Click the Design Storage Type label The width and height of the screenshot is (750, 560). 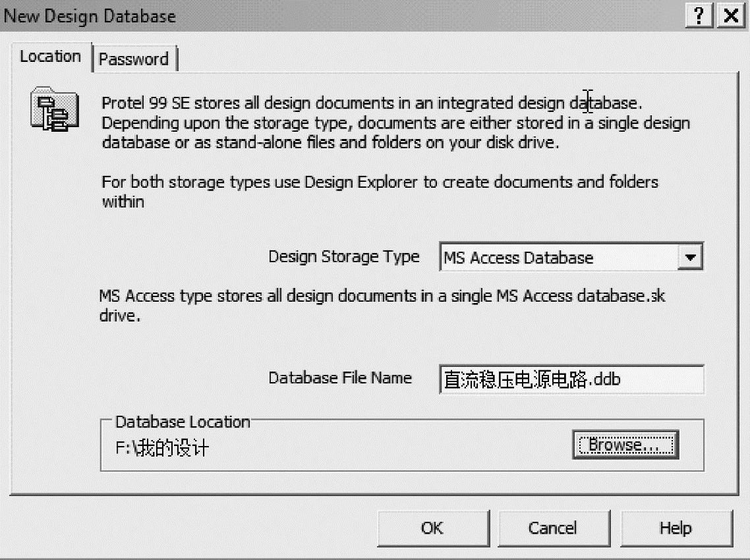(343, 256)
